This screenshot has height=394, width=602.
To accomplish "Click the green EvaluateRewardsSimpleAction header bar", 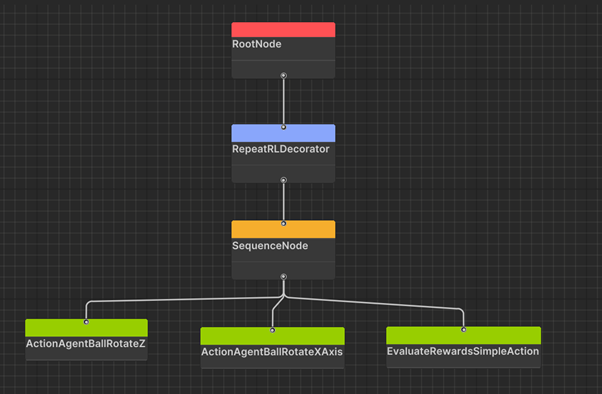I will click(x=463, y=335).
